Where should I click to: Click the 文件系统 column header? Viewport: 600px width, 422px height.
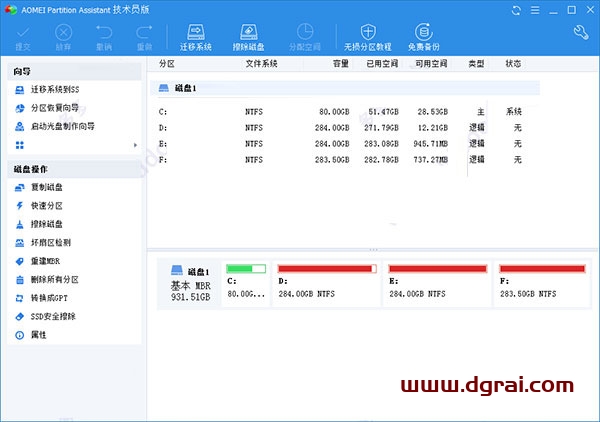tap(262, 63)
